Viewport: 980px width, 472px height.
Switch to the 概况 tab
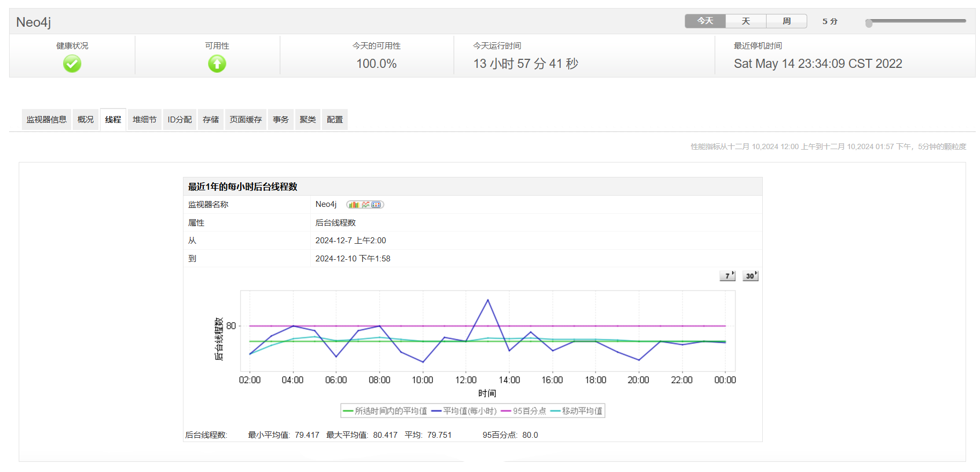click(x=86, y=120)
